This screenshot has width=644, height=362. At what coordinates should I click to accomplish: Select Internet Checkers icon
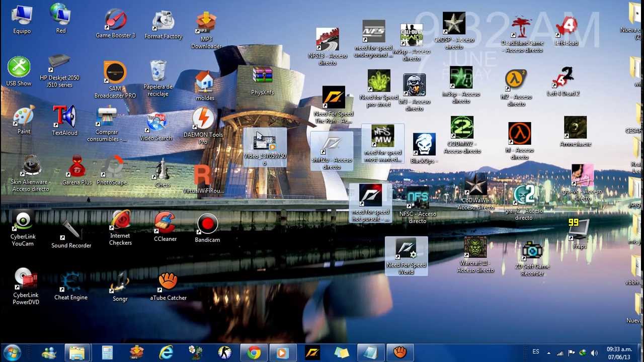120,227
